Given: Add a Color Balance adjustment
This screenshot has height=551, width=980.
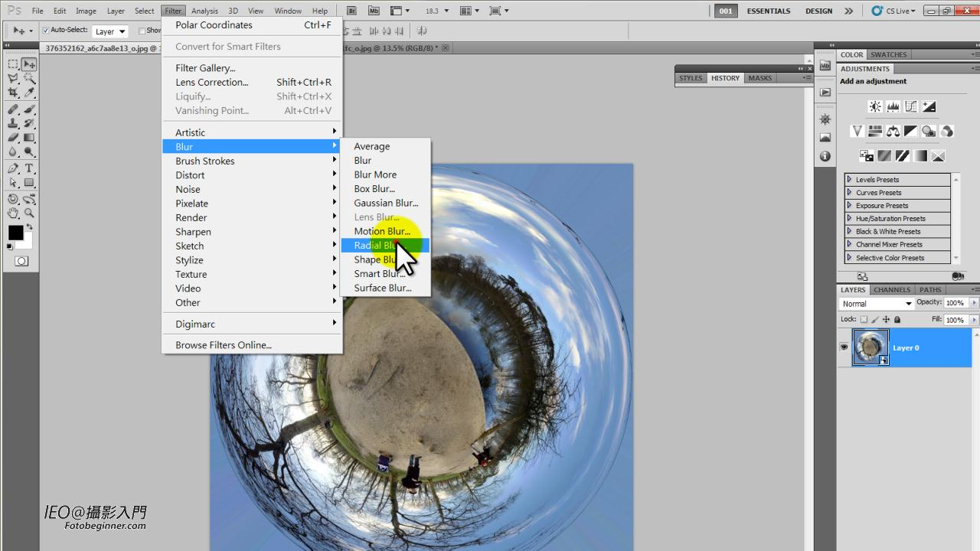Looking at the screenshot, I should point(893,132).
